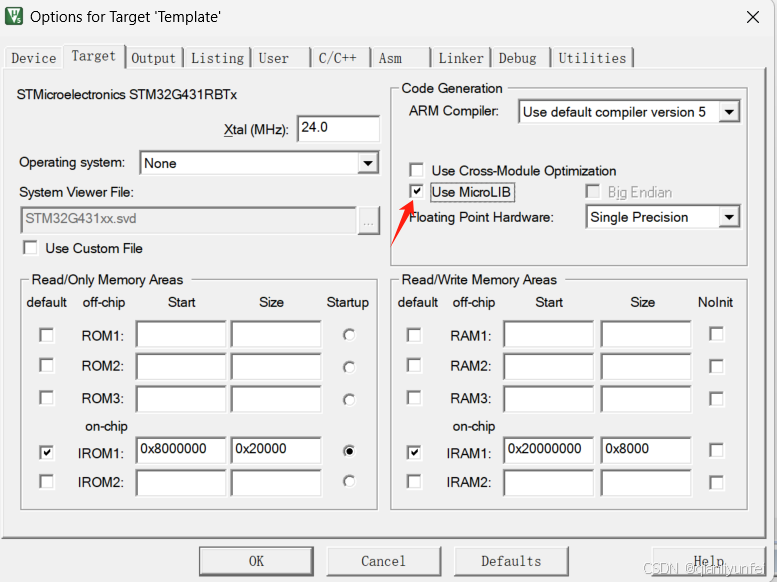Click the RAM1 Start field
The image size is (777, 582).
point(549,334)
